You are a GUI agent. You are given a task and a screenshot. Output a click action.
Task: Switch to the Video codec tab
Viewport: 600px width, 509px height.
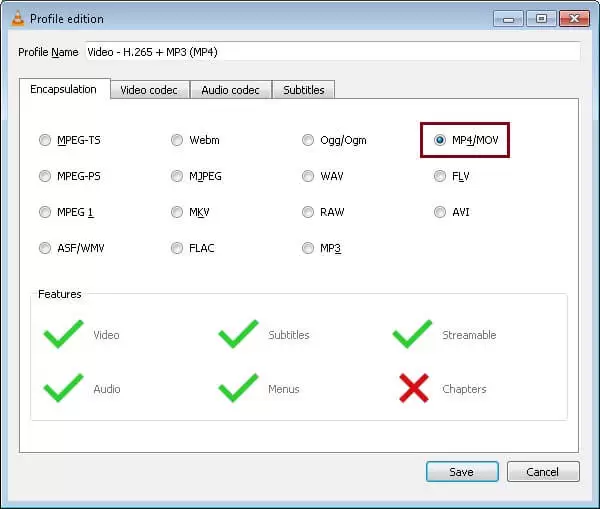150,90
